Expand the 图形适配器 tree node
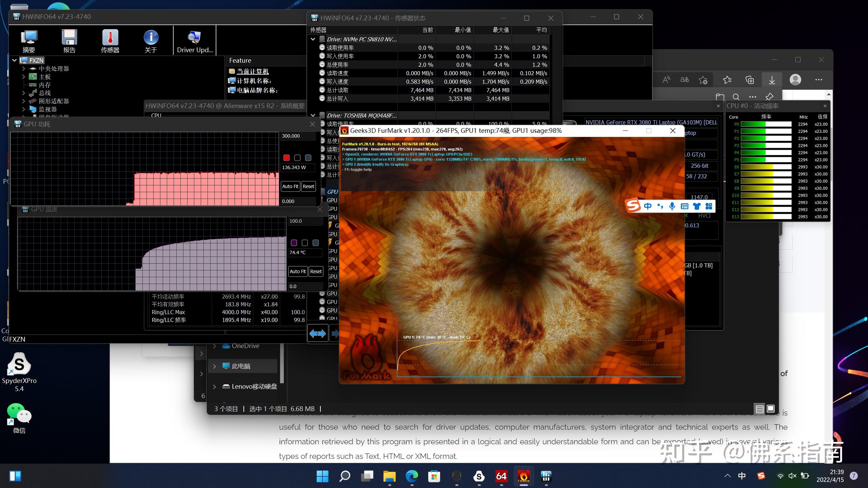Image resolution: width=868 pixels, height=488 pixels. click(23, 101)
